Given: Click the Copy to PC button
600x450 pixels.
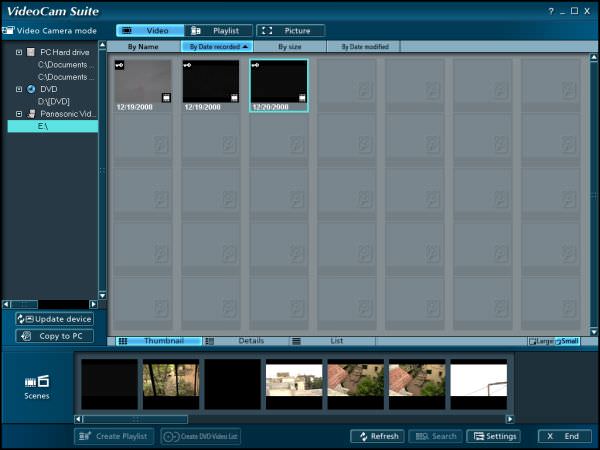Looking at the screenshot, I should 55,336.
